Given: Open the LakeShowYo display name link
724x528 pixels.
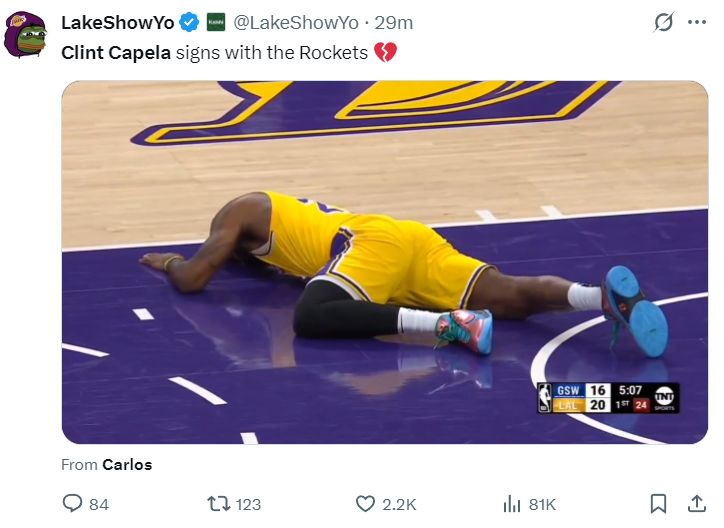Looking at the screenshot, I should [x=117, y=23].
